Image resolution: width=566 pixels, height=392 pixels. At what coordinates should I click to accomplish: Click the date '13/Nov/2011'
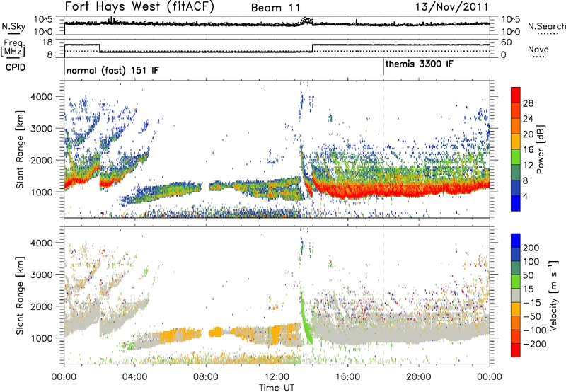click(452, 7)
